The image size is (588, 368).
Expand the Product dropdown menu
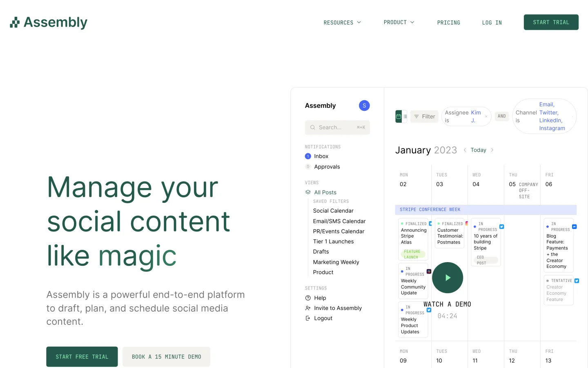(399, 22)
